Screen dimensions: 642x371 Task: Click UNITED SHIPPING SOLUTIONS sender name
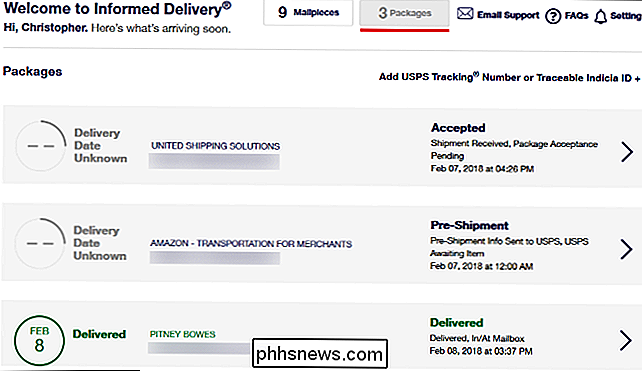coord(215,146)
